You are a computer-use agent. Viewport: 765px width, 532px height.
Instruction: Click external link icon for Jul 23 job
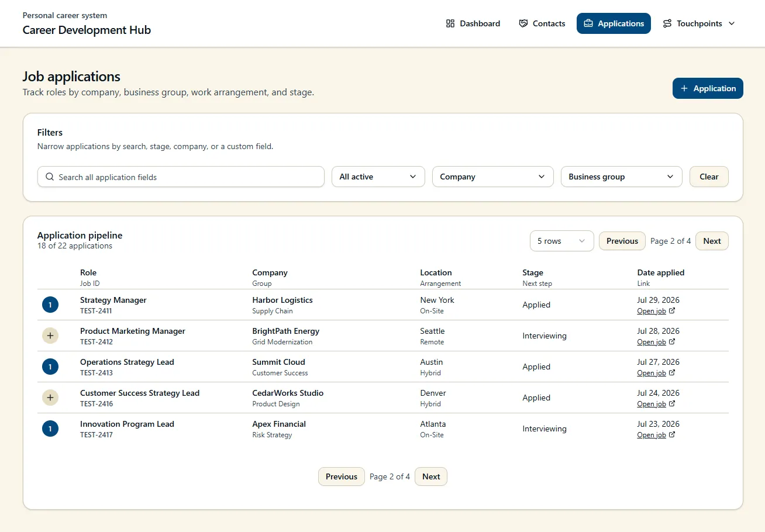click(x=672, y=434)
